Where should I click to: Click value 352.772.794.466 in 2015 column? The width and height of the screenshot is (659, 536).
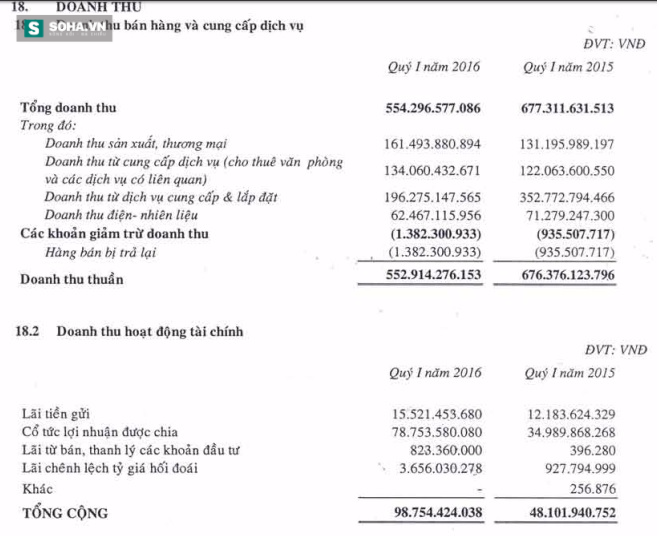point(567,197)
